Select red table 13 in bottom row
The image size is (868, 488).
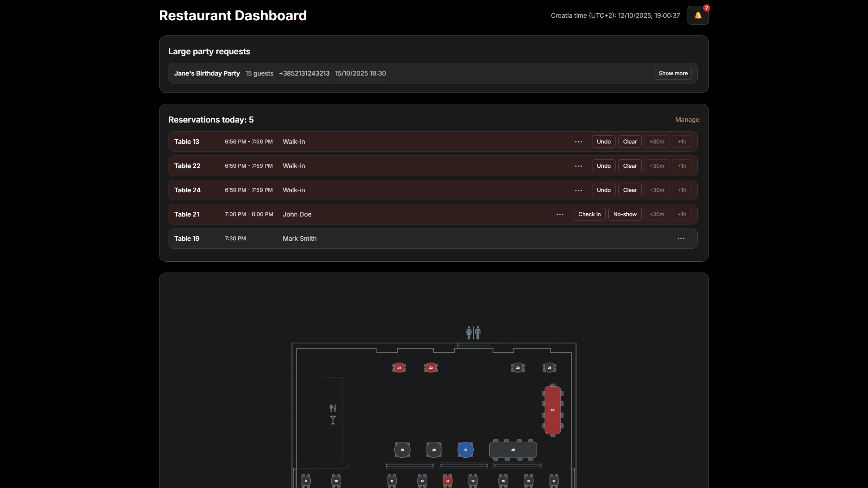(x=447, y=481)
